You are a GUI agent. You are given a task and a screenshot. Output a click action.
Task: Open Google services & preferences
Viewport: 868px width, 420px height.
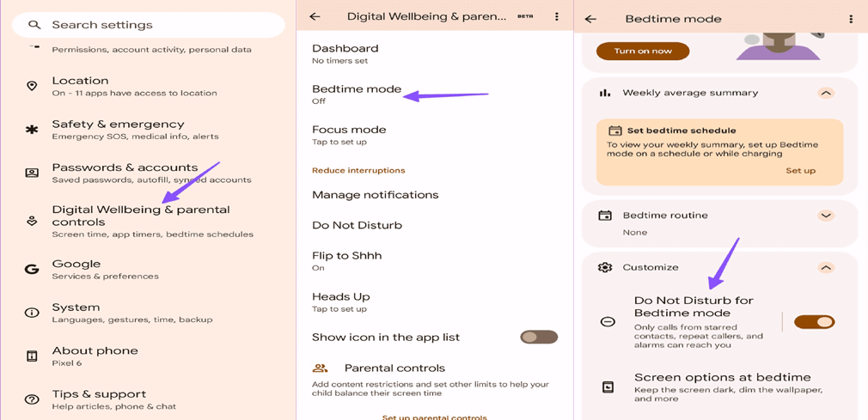pos(148,270)
